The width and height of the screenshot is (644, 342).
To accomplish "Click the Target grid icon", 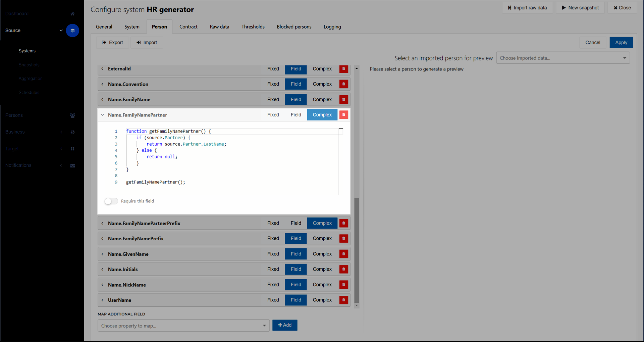I will (x=72, y=149).
